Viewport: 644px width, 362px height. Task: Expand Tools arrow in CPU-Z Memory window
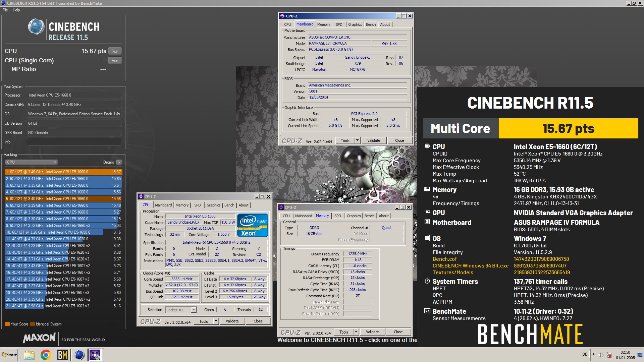pos(356,332)
